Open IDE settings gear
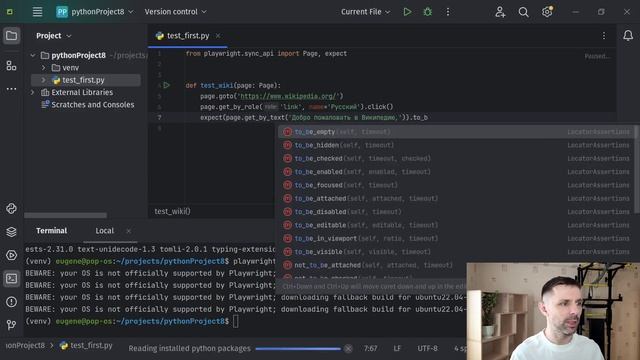The height and width of the screenshot is (360, 640). click(547, 12)
